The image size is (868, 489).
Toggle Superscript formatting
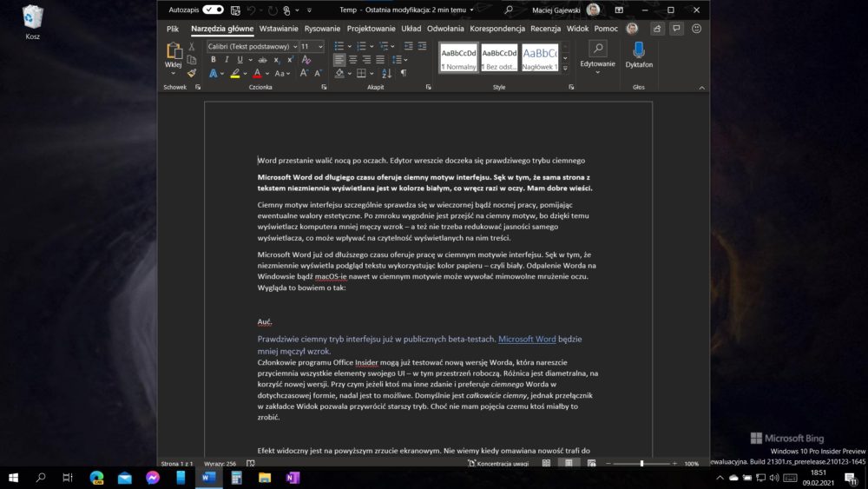290,60
